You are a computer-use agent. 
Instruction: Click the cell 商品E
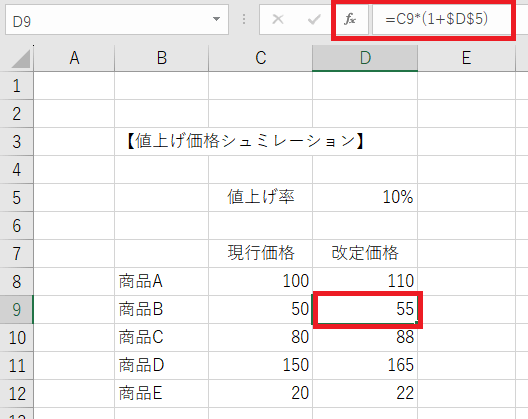coord(162,393)
